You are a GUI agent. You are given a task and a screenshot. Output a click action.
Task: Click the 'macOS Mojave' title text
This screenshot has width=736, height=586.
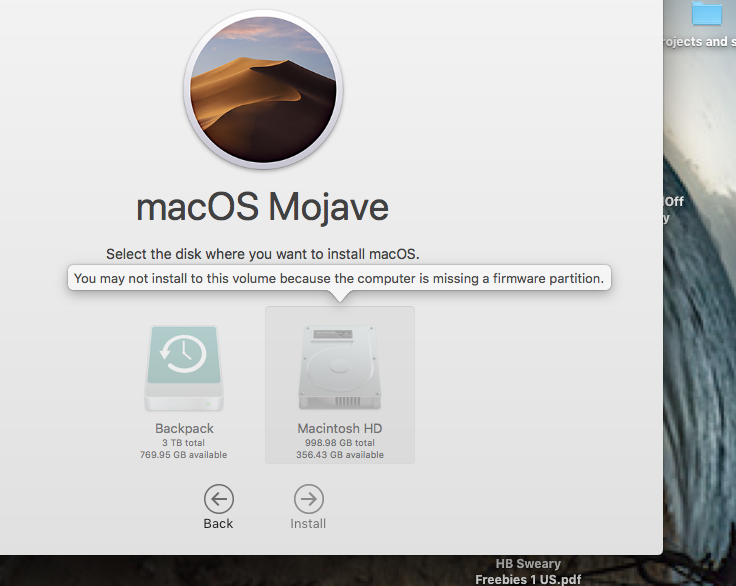(x=262, y=207)
